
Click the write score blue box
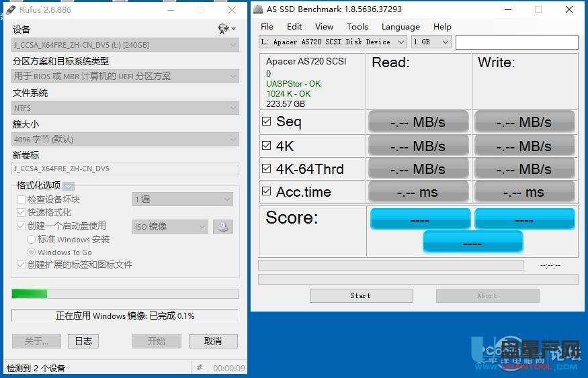tap(524, 219)
